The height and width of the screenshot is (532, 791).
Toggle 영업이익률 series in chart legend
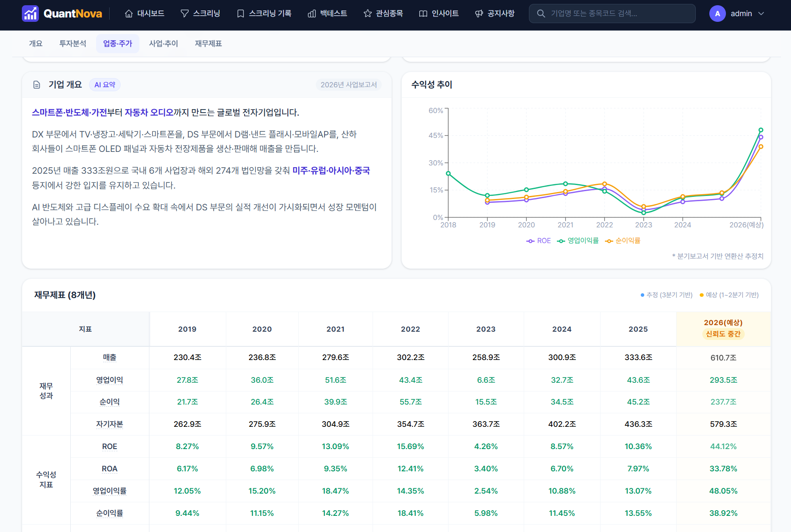578,241
